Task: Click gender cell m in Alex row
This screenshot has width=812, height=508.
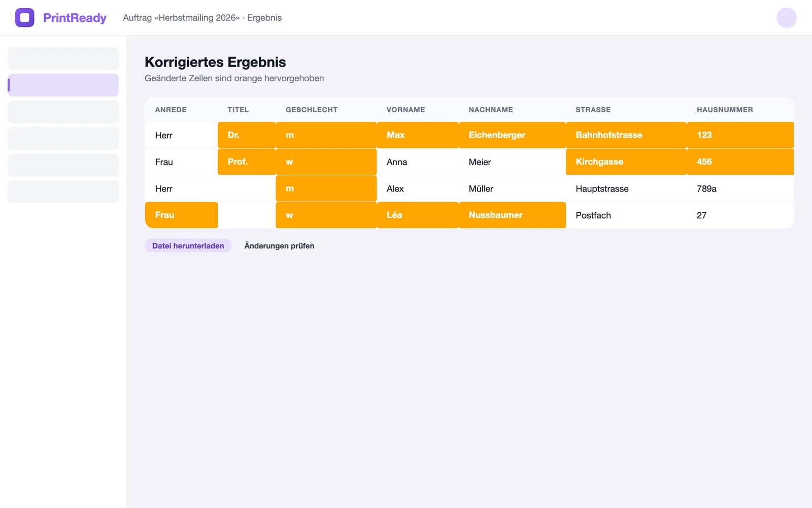Action: coord(326,188)
